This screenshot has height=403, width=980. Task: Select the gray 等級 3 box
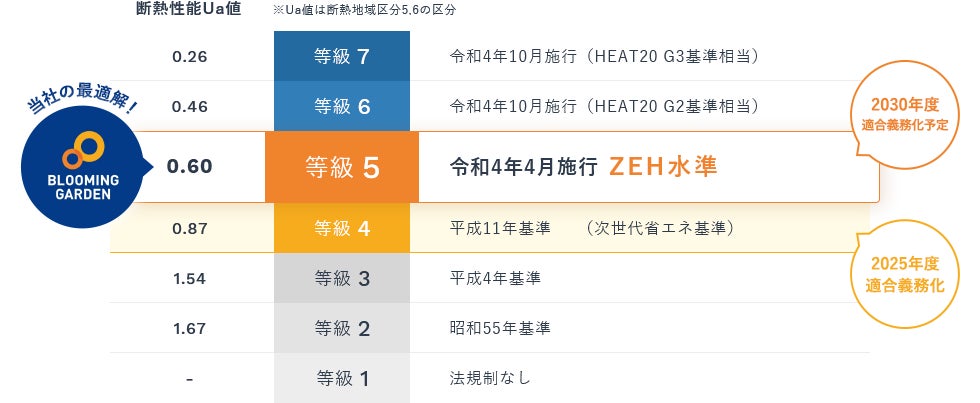click(x=342, y=278)
